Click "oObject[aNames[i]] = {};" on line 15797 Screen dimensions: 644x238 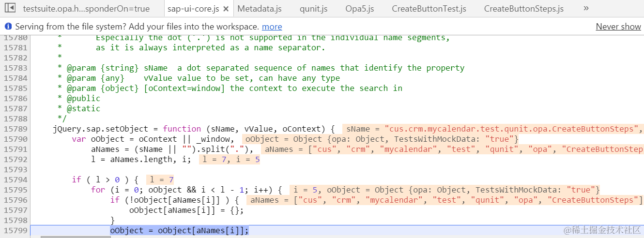[x=186, y=210]
